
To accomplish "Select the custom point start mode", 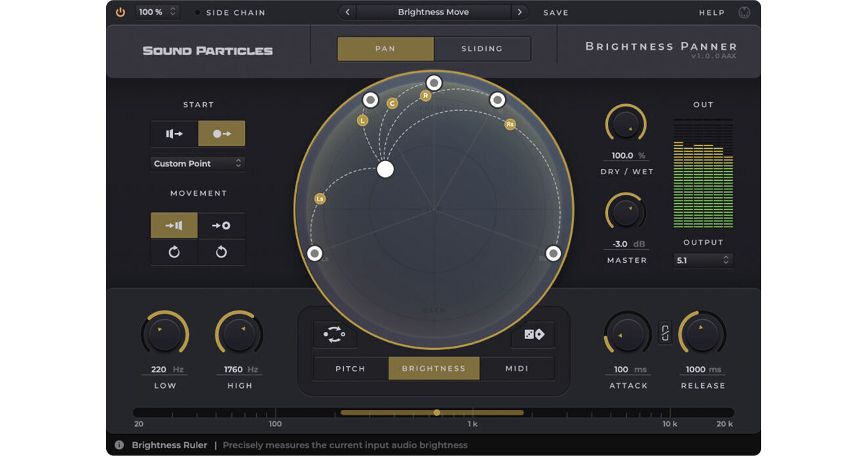I will [221, 133].
